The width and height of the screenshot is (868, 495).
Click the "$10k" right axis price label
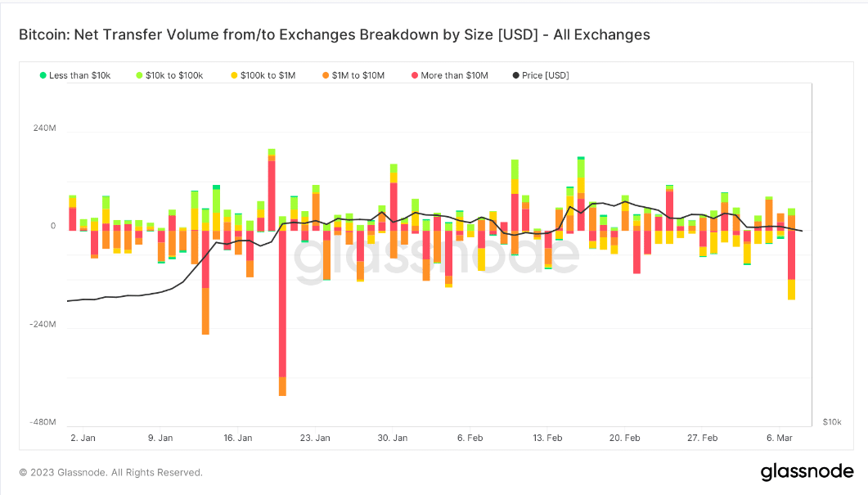[831, 421]
